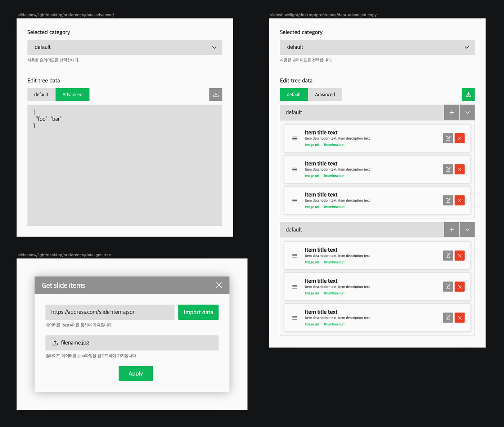Add an item to the first default group
The height and width of the screenshot is (427, 504).
451,112
